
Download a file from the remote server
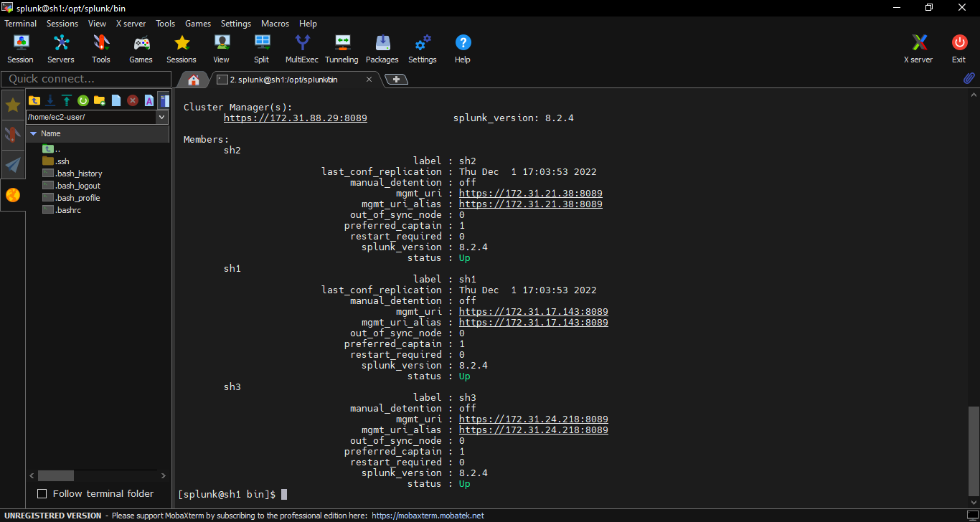50,100
